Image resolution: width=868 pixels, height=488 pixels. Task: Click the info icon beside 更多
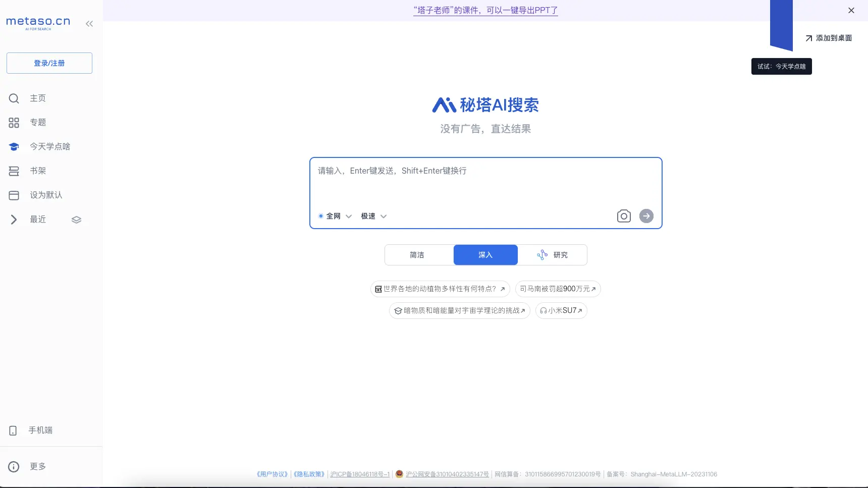[14, 467]
